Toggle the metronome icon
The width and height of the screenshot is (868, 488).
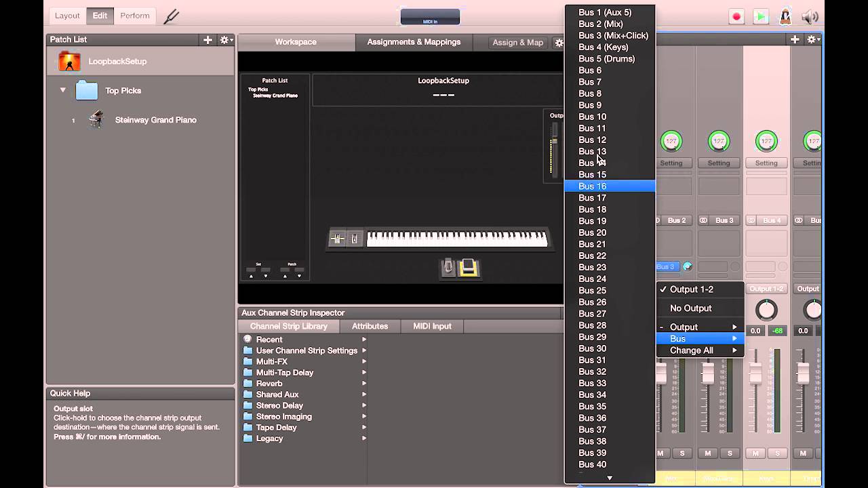click(x=785, y=17)
